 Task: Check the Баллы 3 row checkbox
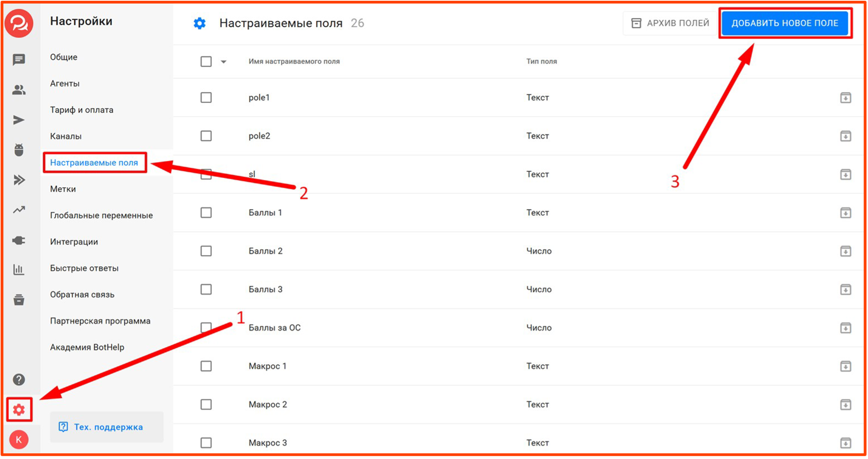tap(206, 289)
